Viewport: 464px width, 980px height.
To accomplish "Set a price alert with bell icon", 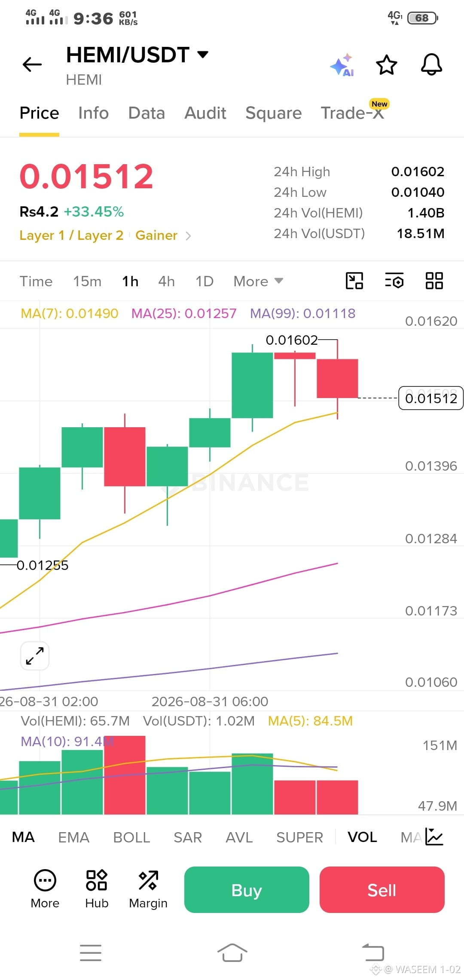I will pos(431,65).
